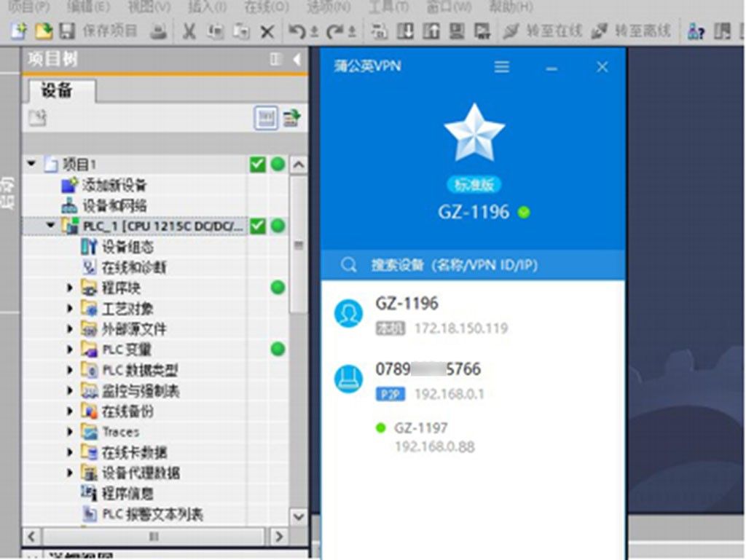Screen dimensions: 746x560
Task: Collapse the 项目1 tree node
Action: tap(32, 164)
